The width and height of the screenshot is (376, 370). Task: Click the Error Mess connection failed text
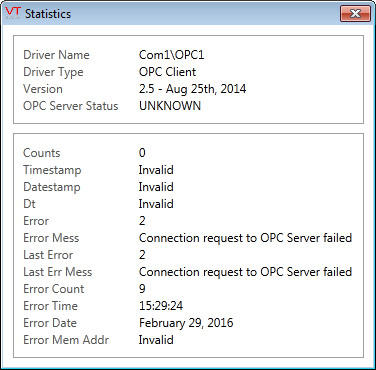pos(245,238)
